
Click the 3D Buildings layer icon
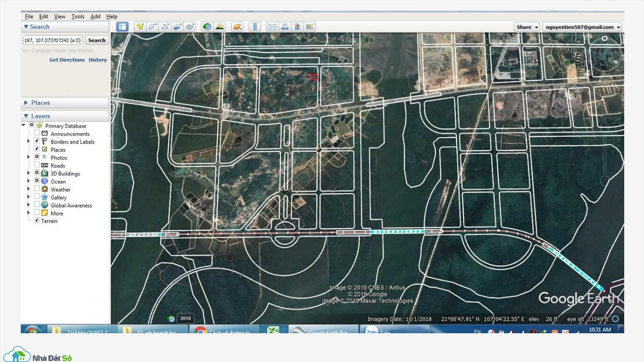pos(45,173)
